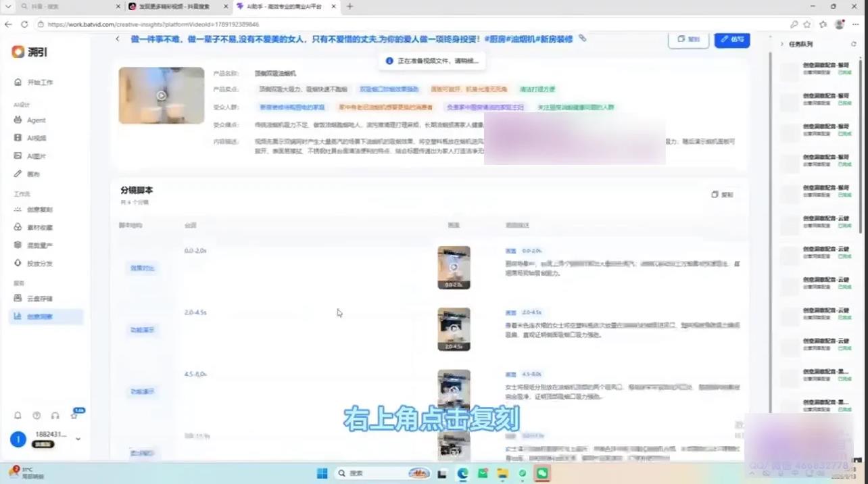Go back using arrow beside video title
868x484 pixels.
(x=118, y=39)
